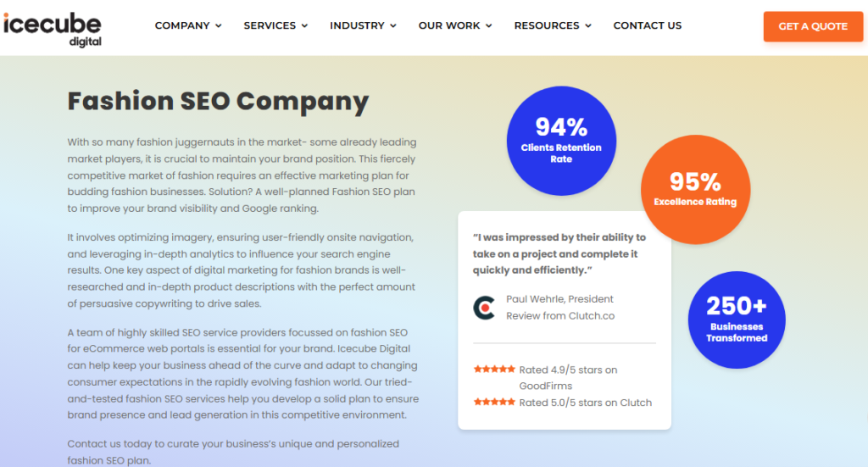Image resolution: width=868 pixels, height=467 pixels.
Task: Click the Paul Wehrle, President name
Action: (x=559, y=299)
